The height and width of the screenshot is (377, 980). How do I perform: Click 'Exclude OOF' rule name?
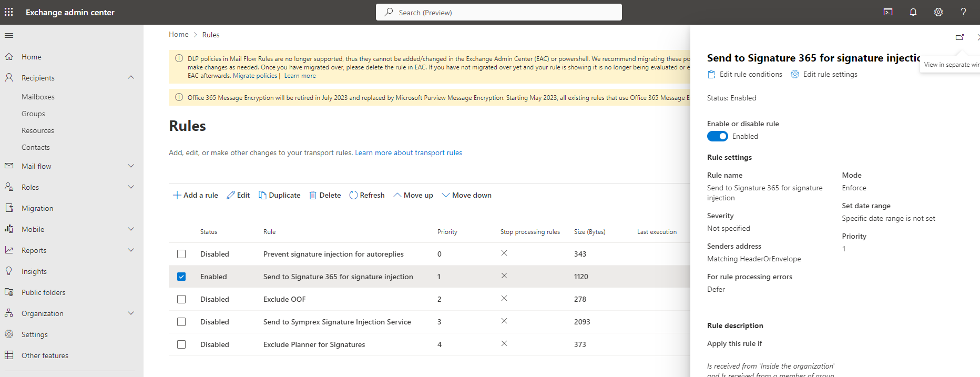tap(284, 299)
